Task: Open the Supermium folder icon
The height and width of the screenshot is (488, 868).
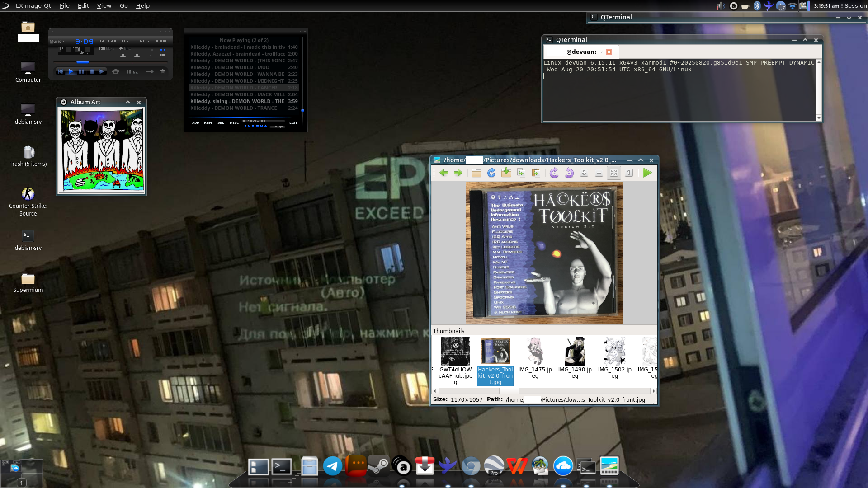Action: pos(28,282)
